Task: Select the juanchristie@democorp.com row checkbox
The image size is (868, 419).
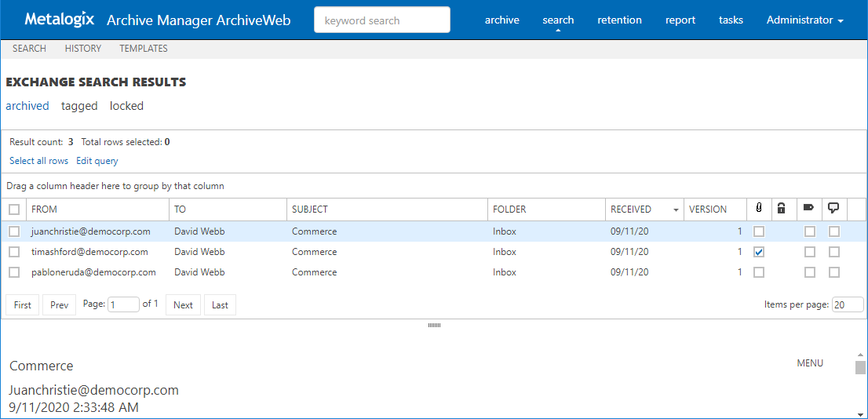Action: 14,231
